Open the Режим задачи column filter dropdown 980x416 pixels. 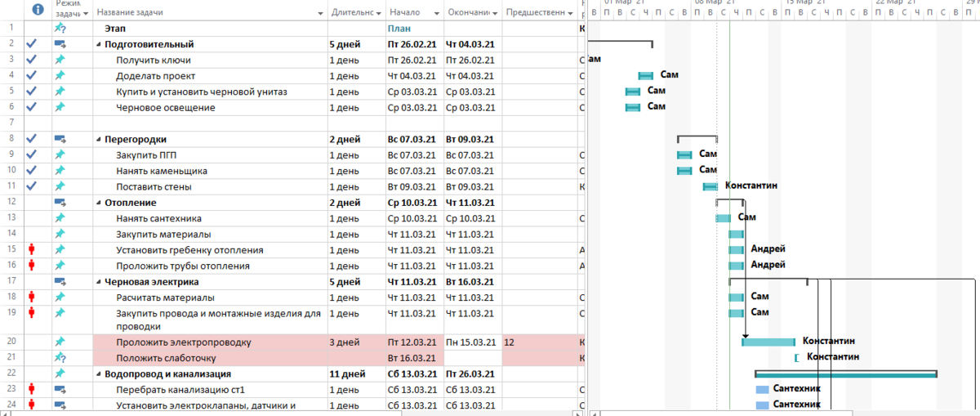click(x=86, y=13)
